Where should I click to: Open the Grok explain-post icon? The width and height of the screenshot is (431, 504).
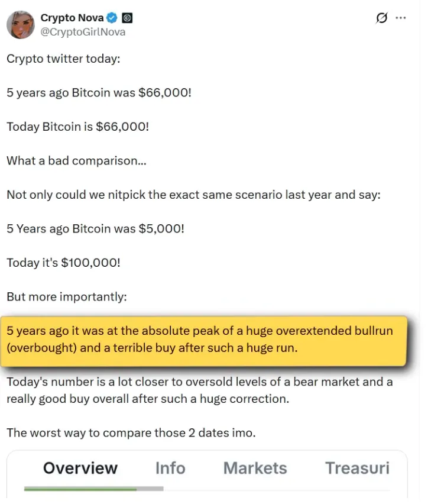[381, 18]
